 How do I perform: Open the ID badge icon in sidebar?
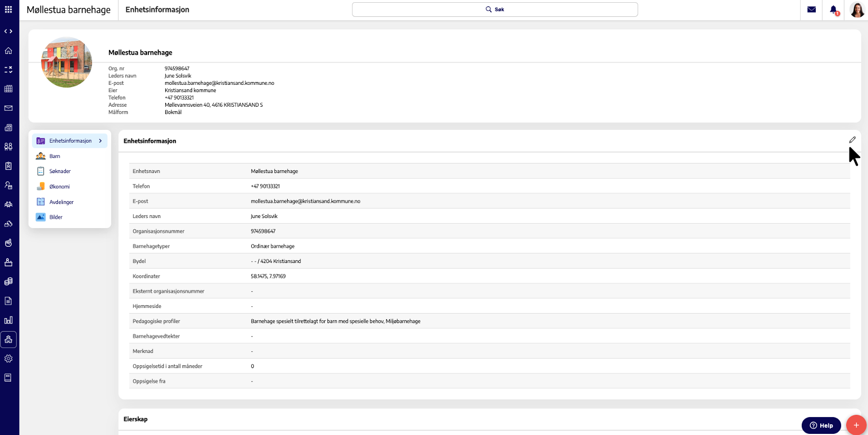[8, 166]
